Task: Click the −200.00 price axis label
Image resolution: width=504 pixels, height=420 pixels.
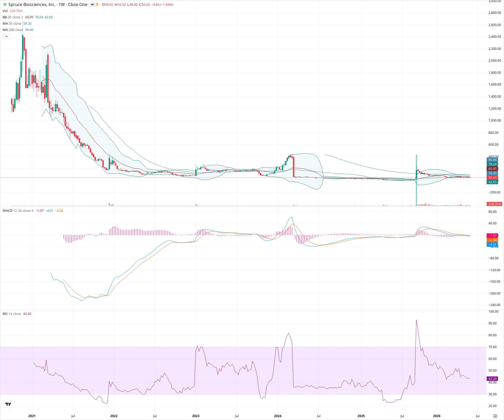Action: [x=495, y=192]
